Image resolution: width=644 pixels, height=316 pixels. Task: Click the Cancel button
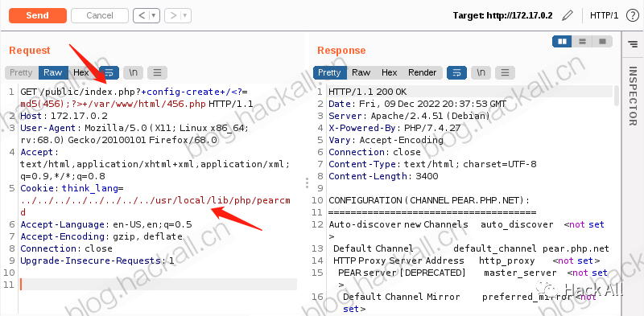pyautogui.click(x=100, y=15)
